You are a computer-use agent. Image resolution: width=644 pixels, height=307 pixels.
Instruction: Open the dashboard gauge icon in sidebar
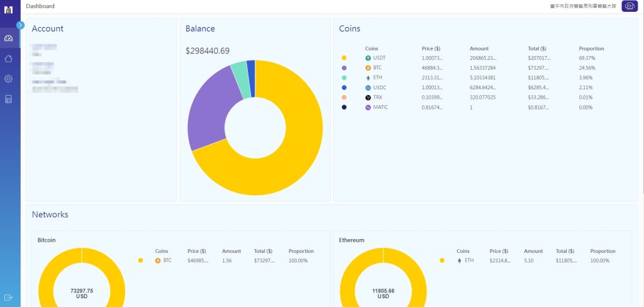[9, 38]
